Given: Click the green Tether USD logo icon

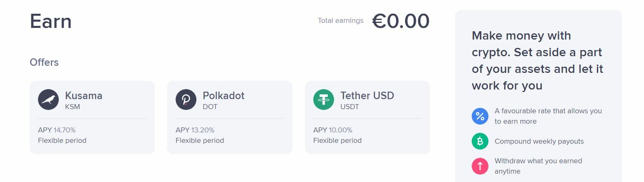Looking at the screenshot, I should [x=324, y=100].
